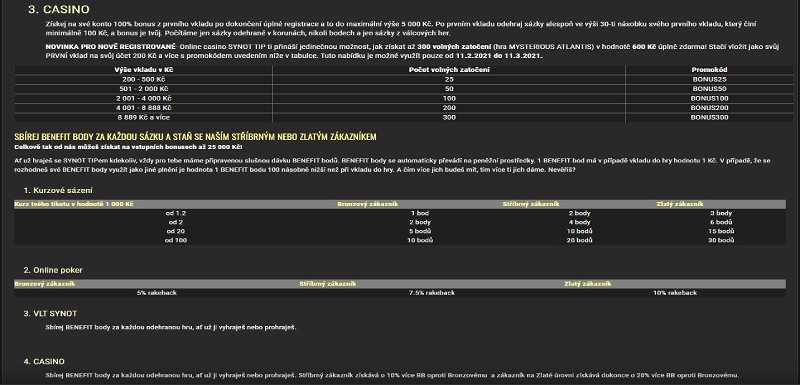Click "Stříbrný zákazník" header in the poker table
This screenshot has width=800, height=385.
pyautogui.click(x=328, y=284)
